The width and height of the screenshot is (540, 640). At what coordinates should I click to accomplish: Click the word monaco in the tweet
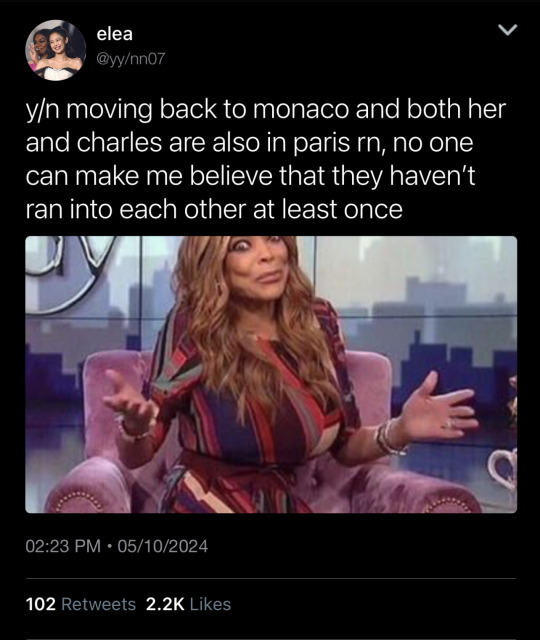(301, 109)
